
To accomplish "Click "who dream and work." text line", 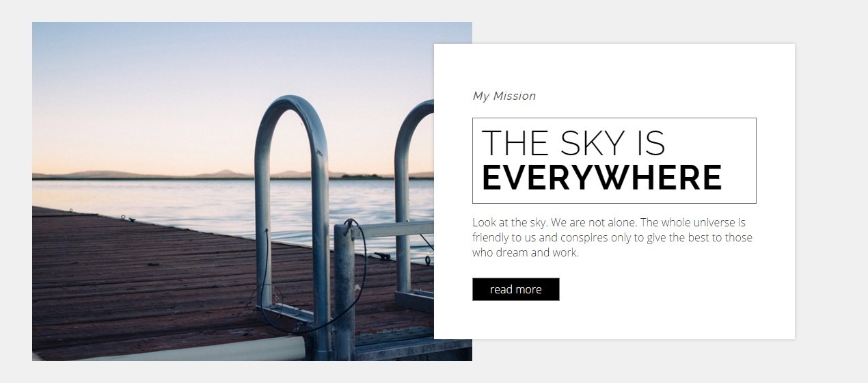I will tap(526, 252).
